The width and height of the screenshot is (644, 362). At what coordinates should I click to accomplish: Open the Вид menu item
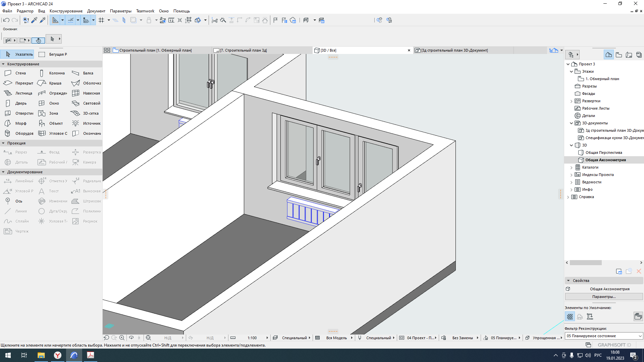coord(41,11)
